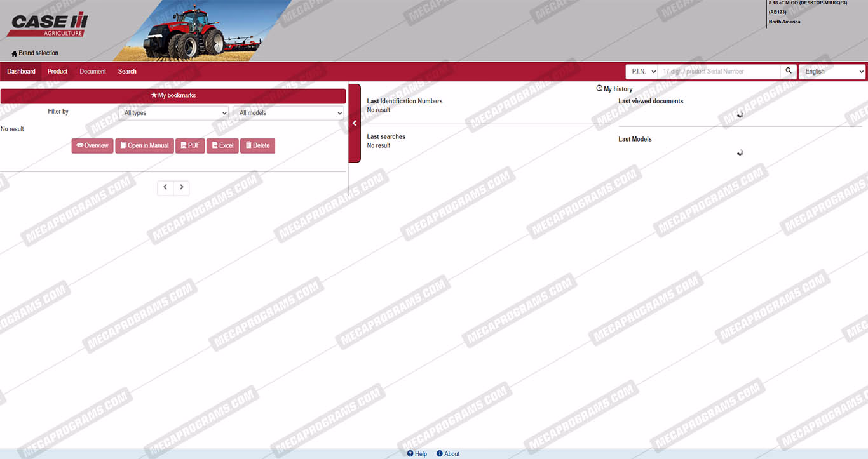Screen dimensions: 868x459
Task: Click the Case IH Agriculture logo
Action: point(48,25)
